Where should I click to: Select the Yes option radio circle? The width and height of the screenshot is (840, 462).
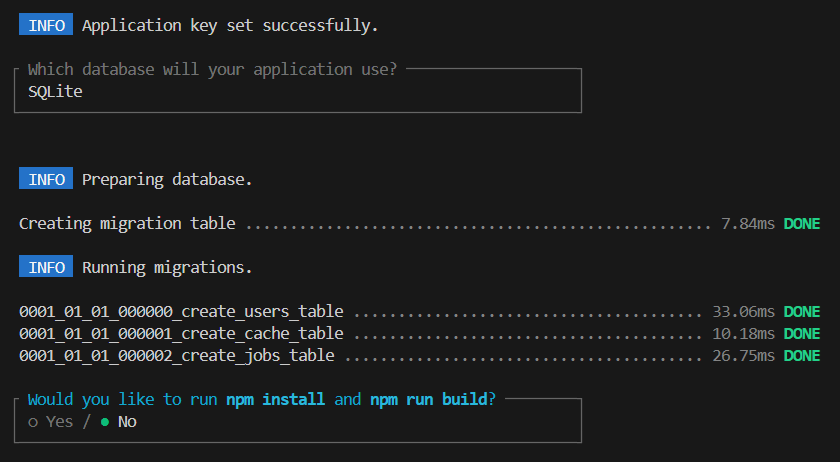[33, 422]
